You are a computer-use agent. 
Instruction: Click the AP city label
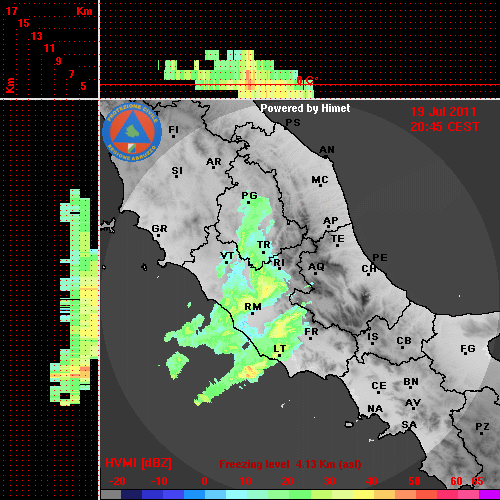click(x=331, y=221)
